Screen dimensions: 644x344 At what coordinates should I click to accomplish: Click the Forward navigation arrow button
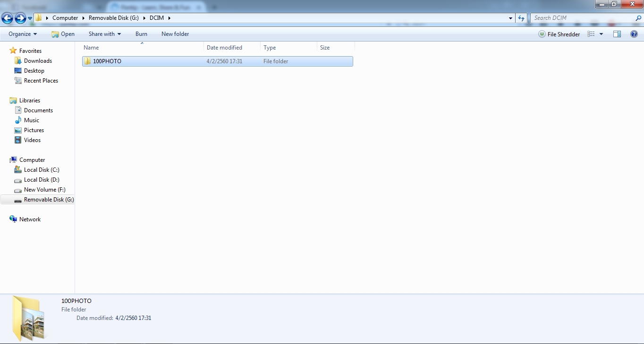[x=20, y=18]
